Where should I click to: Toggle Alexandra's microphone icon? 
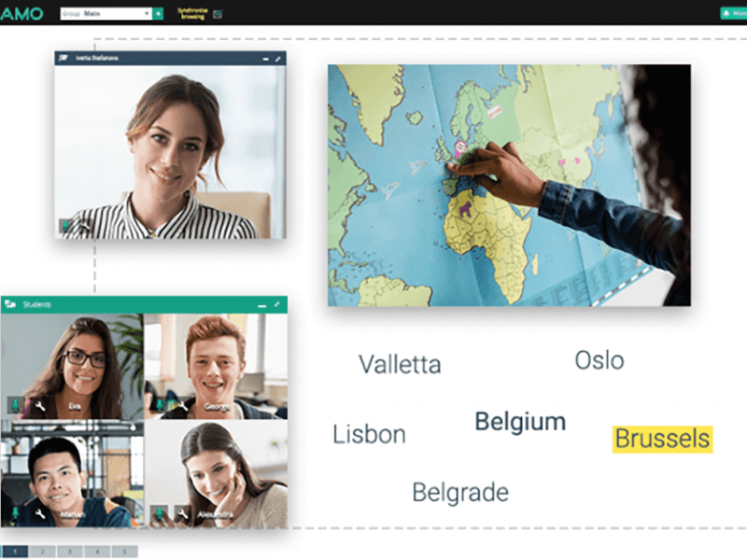[x=160, y=513]
